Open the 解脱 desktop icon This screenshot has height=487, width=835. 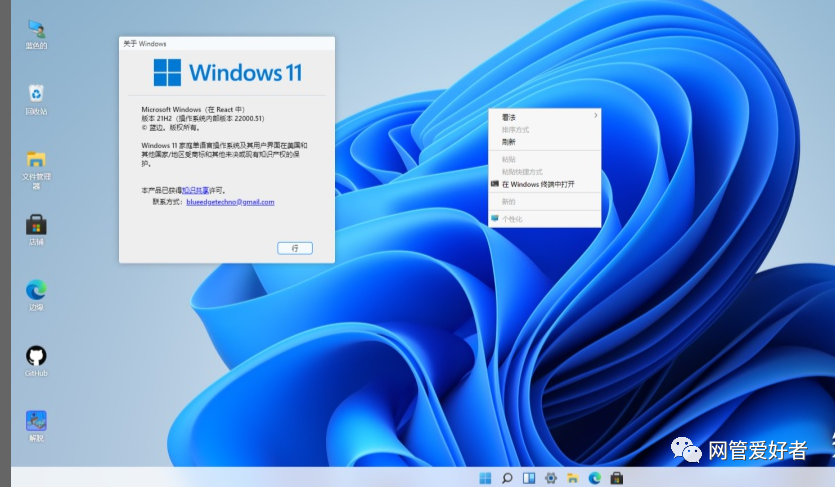(36, 421)
